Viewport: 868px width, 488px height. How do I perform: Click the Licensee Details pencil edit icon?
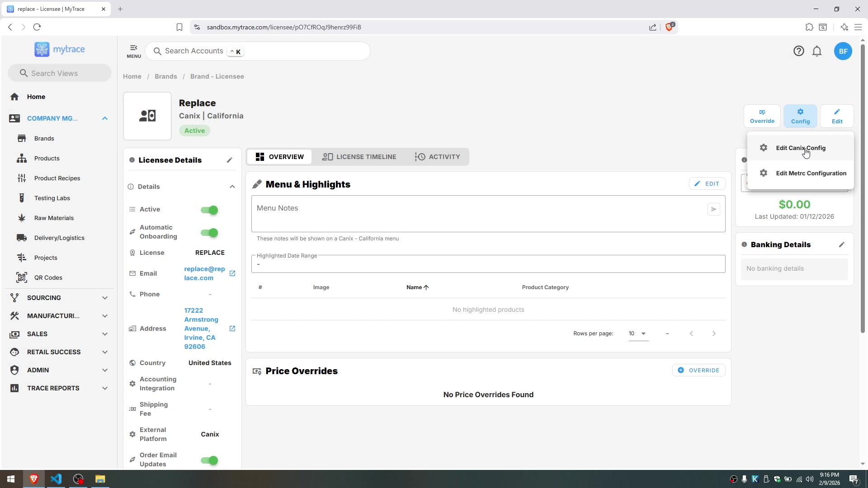(x=230, y=160)
